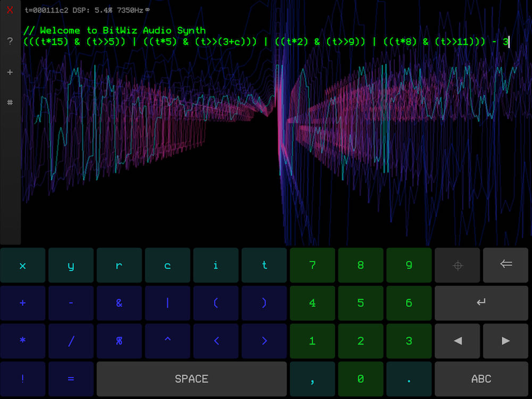Tap the number 3 key
This screenshot has height=399, width=532.
pos(409,341)
